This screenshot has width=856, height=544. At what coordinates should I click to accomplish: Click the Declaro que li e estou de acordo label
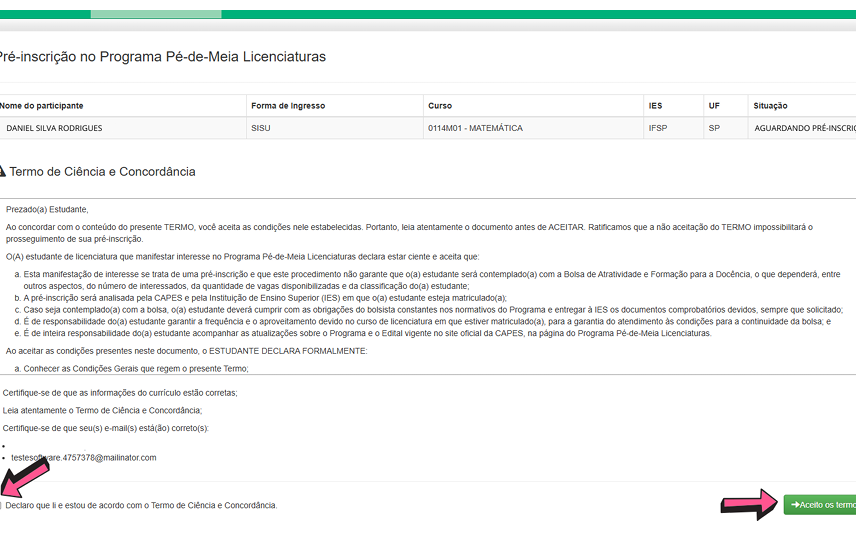click(x=141, y=505)
